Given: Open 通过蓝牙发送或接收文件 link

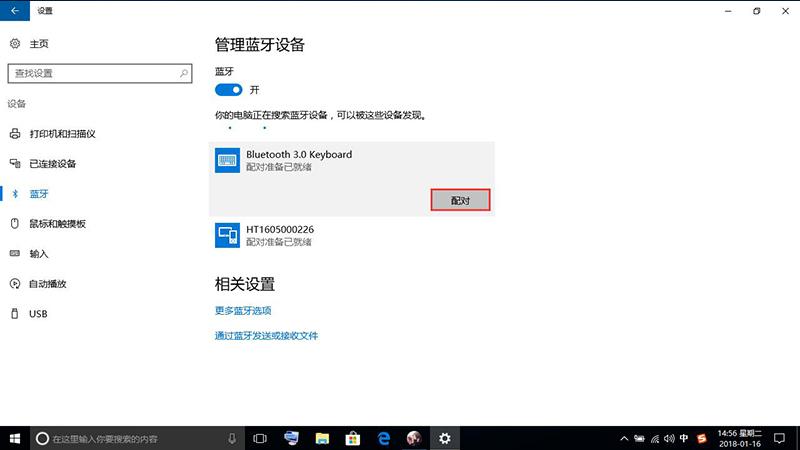Looking at the screenshot, I should tap(266, 335).
